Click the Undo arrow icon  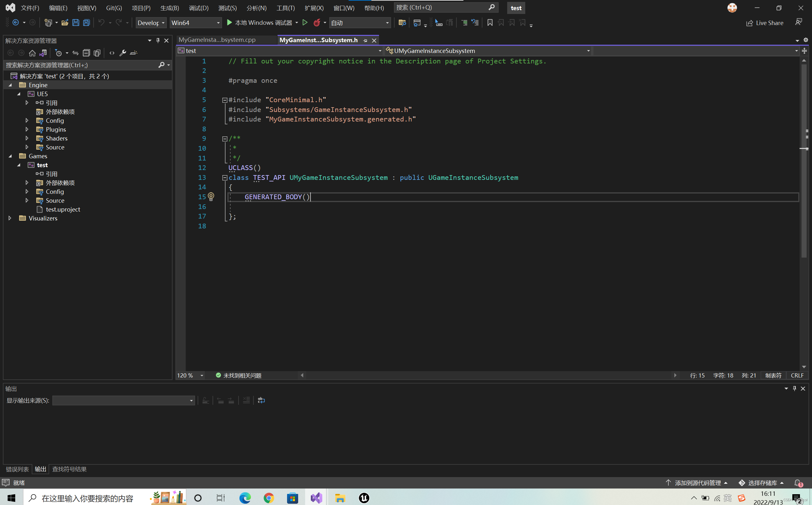101,23
